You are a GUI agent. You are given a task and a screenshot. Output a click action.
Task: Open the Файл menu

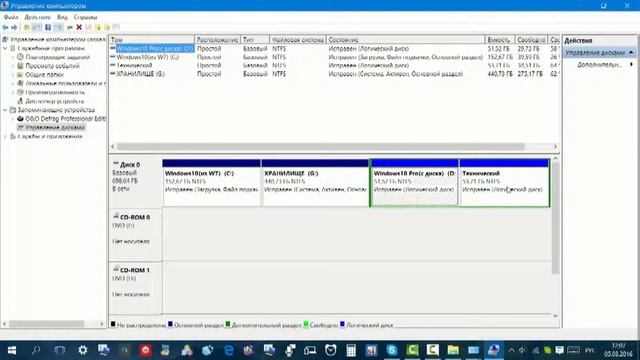11,17
